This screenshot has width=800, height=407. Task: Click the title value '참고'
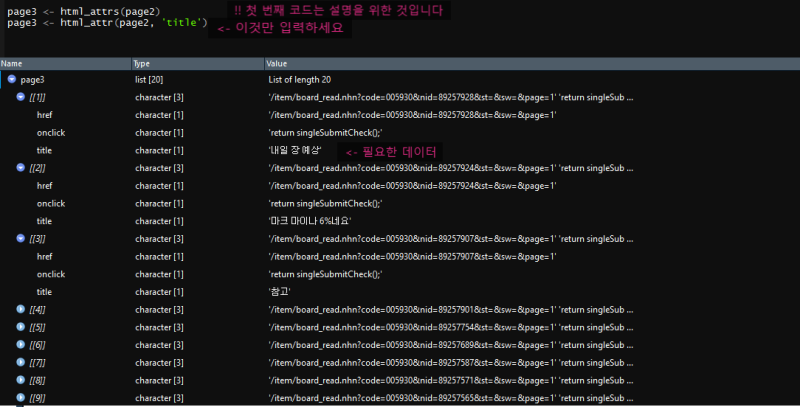pyautogui.click(x=280, y=292)
